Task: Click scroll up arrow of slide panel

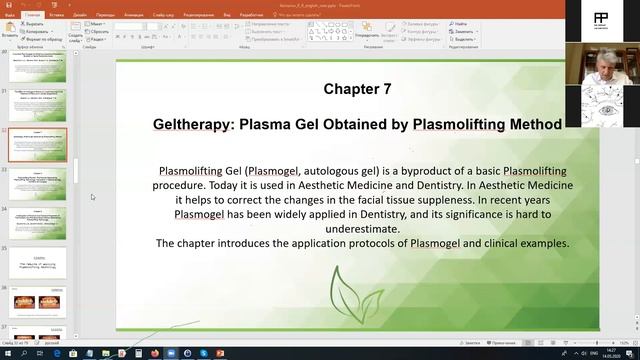Action: tap(76, 53)
